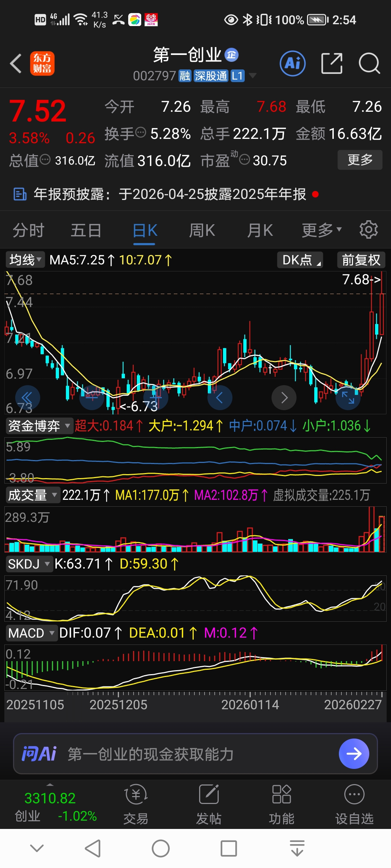The width and height of the screenshot is (391, 868).
Task: Tap the 深股通 tag
Action: tap(211, 76)
